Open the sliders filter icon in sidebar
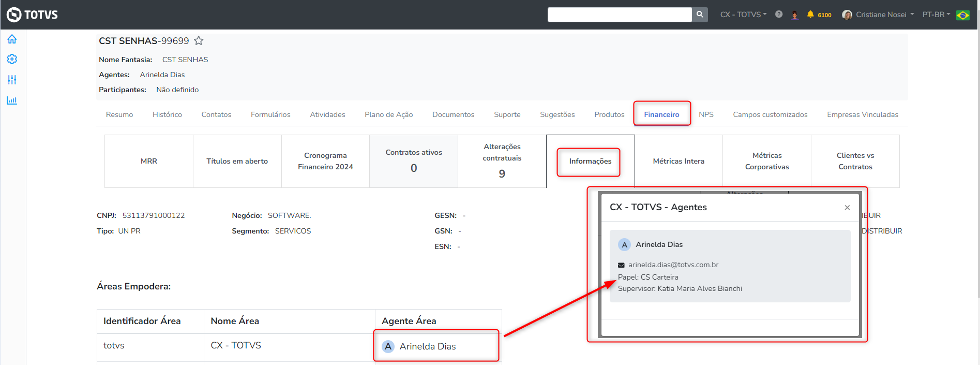 coord(12,80)
